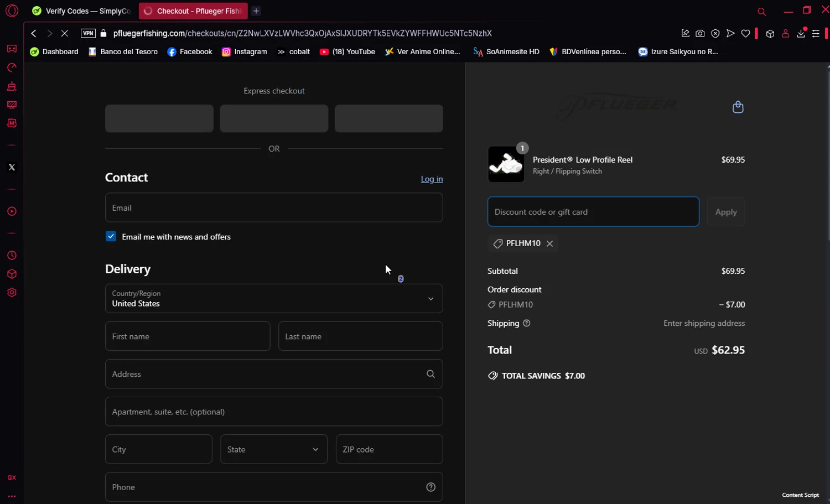Image resolution: width=830 pixels, height=504 pixels.
Task: Open the downloads icon in toolbar
Action: [x=801, y=34]
